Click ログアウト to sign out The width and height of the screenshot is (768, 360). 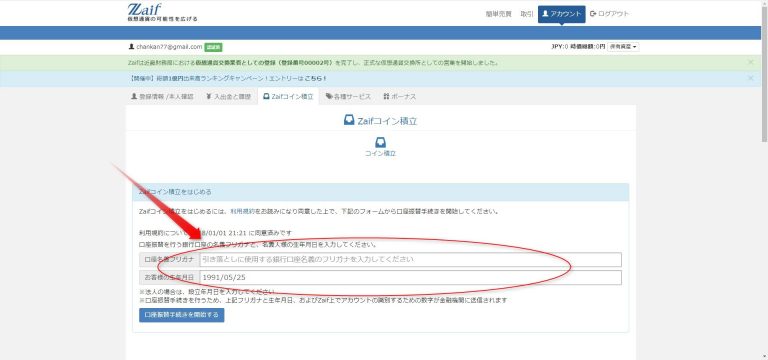tap(609, 14)
